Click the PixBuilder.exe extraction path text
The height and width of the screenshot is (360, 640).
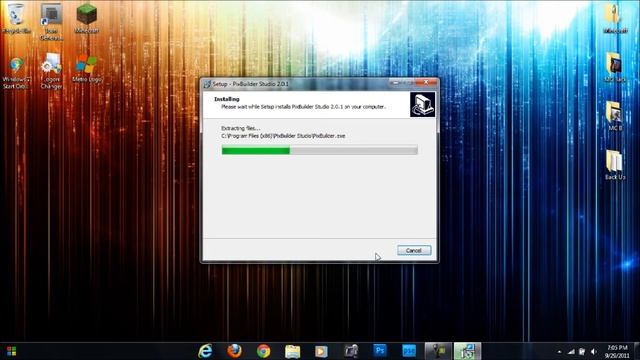pyautogui.click(x=283, y=136)
